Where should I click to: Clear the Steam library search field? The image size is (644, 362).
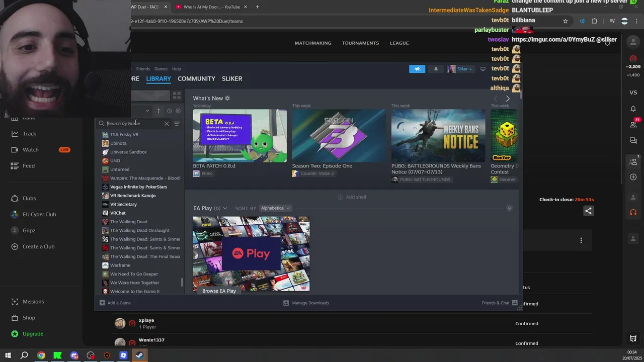(167, 123)
